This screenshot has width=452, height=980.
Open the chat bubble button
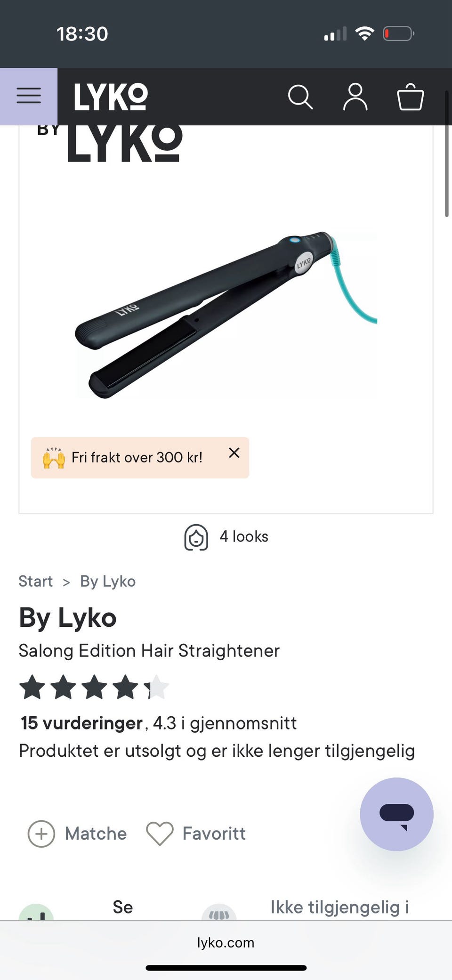(396, 814)
